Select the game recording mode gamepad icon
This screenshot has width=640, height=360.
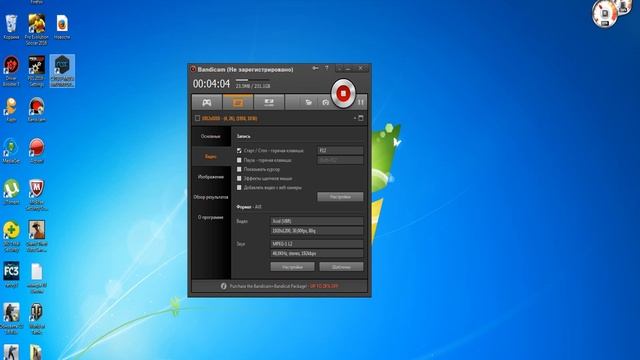pos(207,102)
